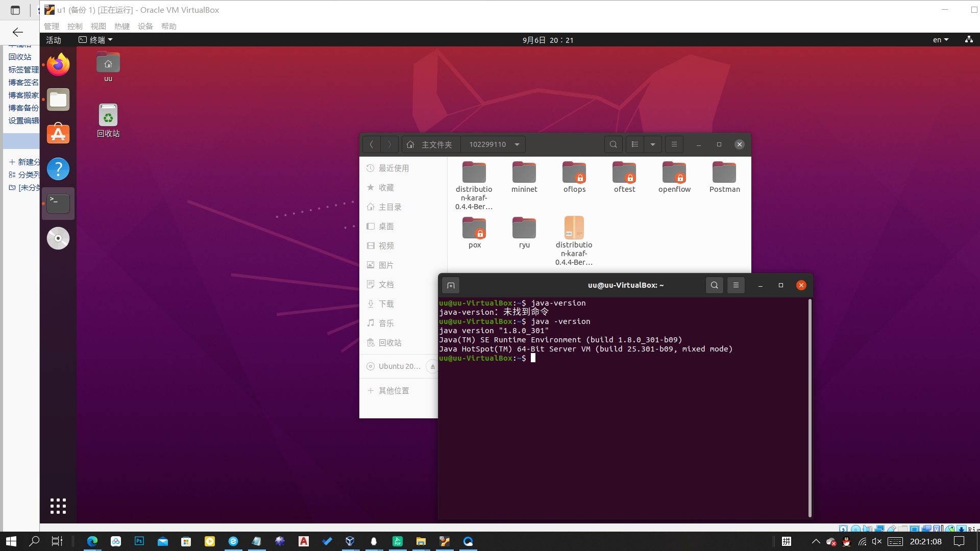Click the search icon in file manager
980x551 pixels.
click(614, 144)
